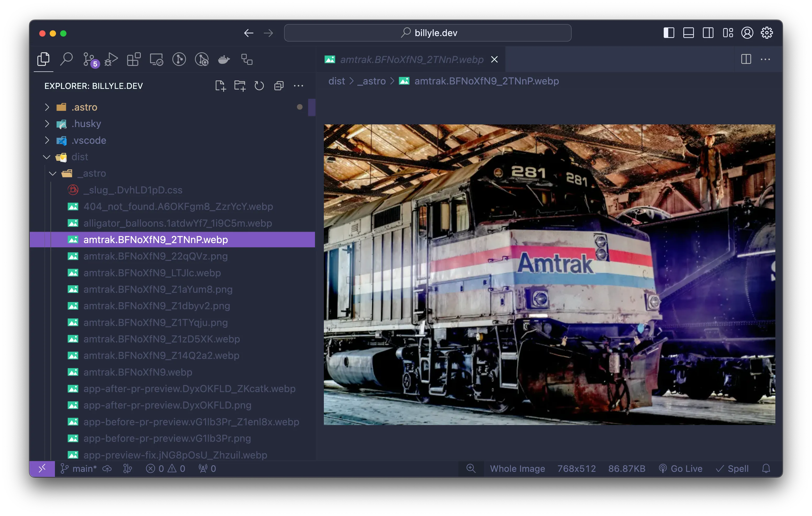Viewport: 812px width, 516px height.
Task: Expand the .astro folder
Action: tap(172, 107)
